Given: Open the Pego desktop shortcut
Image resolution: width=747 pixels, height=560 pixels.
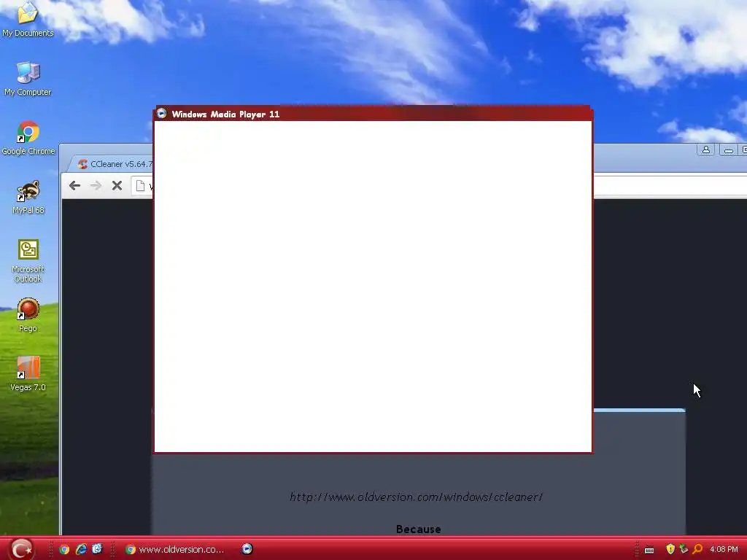Looking at the screenshot, I should tap(28, 315).
